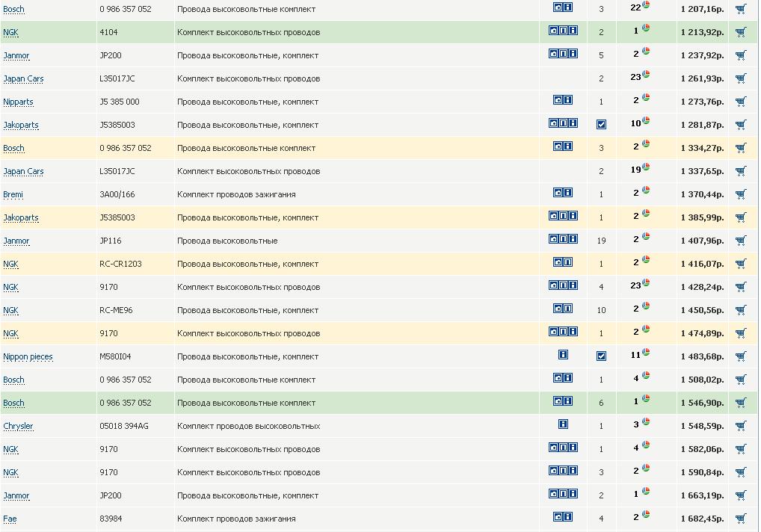Click 'Комплект проводов зажигания' in Fae row

point(236,519)
